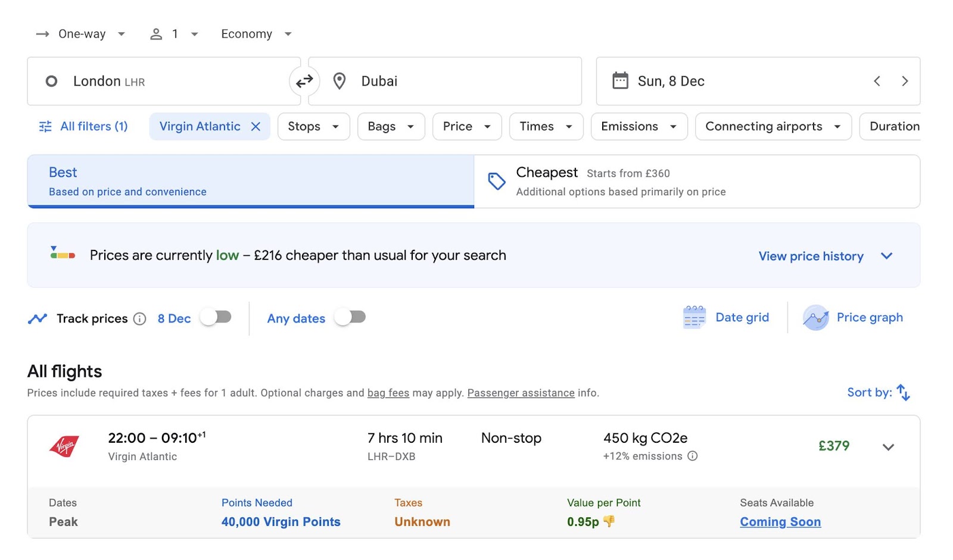This screenshot has height=560, width=953.
Task: Click the track prices trend-line icon
Action: [x=37, y=318]
